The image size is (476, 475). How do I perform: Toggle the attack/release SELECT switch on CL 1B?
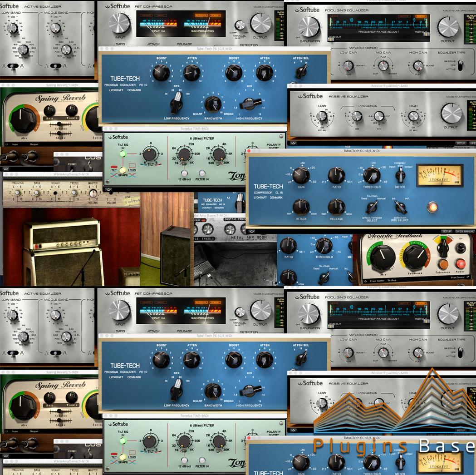pos(372,208)
